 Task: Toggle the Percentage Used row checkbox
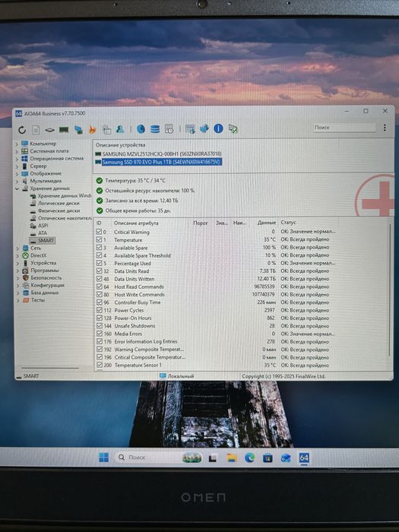[x=99, y=263]
